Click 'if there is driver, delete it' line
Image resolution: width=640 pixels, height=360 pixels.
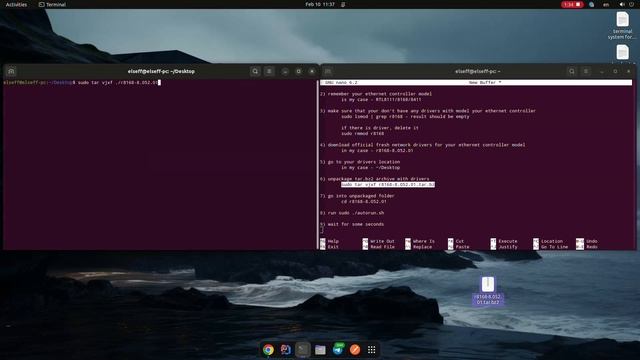click(380, 128)
